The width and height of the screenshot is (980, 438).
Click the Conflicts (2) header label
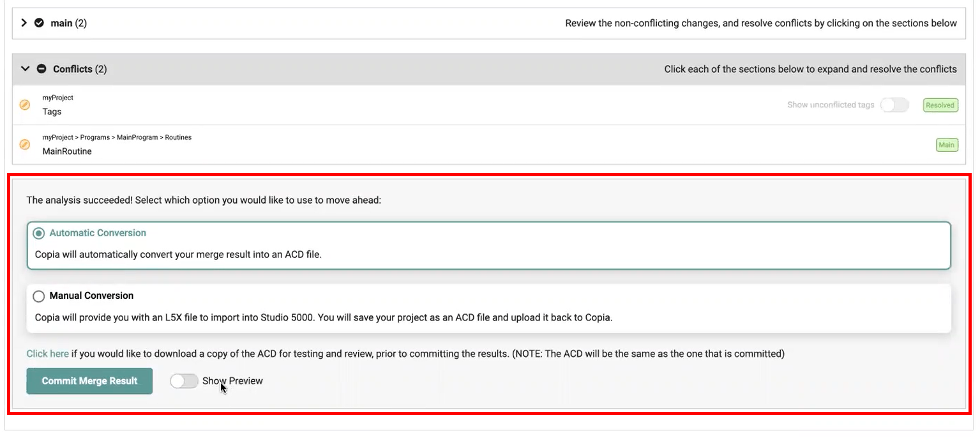80,69
